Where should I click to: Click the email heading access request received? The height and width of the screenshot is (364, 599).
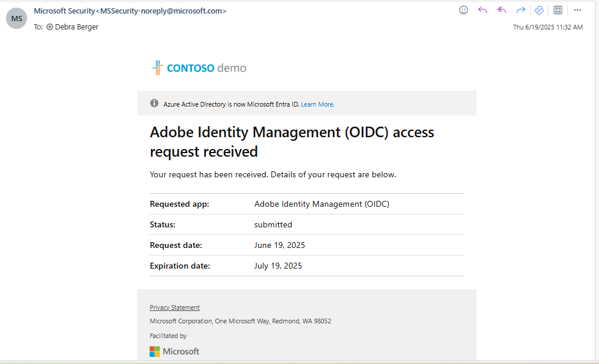(x=292, y=142)
